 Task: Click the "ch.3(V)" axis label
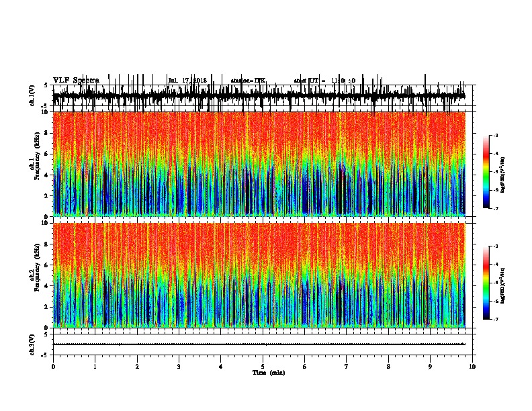coord(32,345)
